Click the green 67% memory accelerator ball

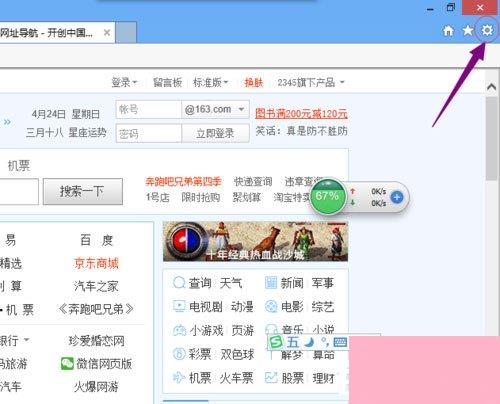click(x=327, y=196)
